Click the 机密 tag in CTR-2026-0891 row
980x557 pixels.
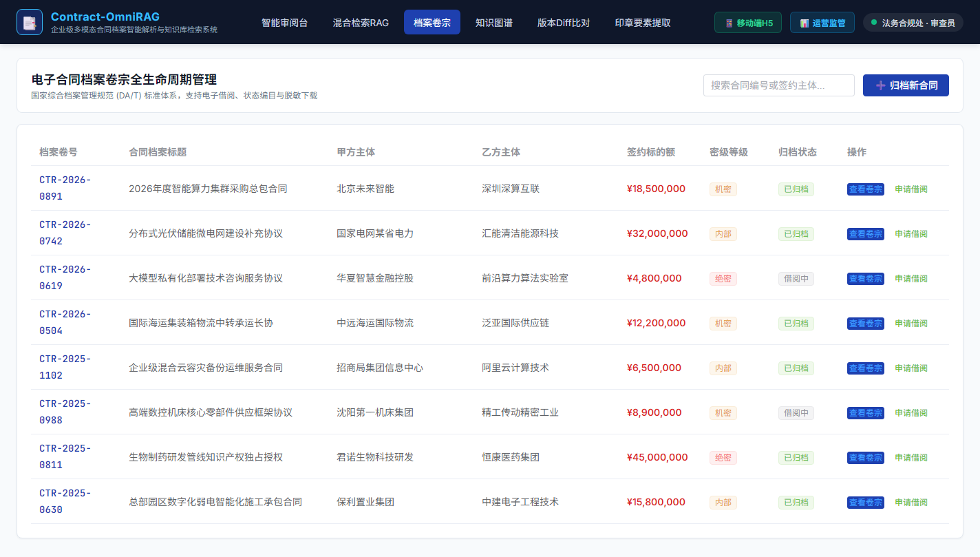coord(723,189)
